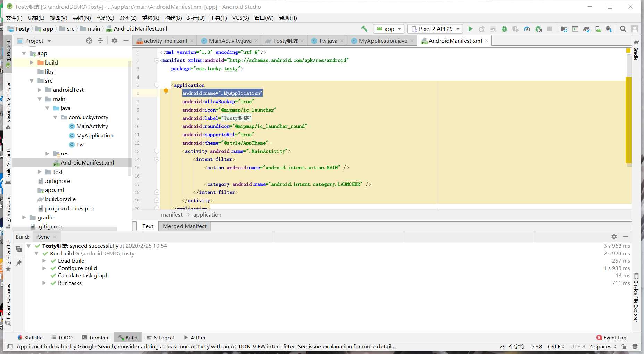Click the app breadcrumb in navigation bar
The height and width of the screenshot is (354, 644).
tap(44, 29)
